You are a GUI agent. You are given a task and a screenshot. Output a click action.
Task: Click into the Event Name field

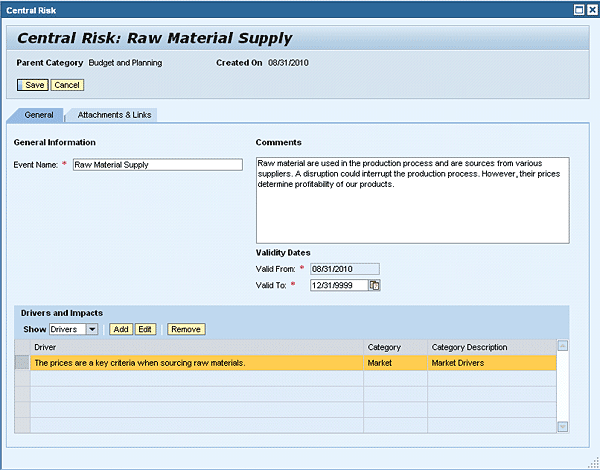157,165
